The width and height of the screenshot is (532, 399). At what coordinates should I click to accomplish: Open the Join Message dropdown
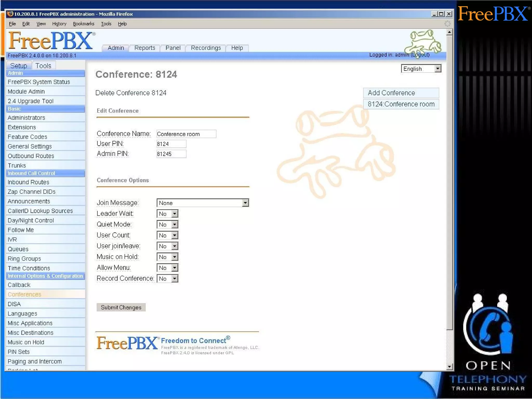203,203
